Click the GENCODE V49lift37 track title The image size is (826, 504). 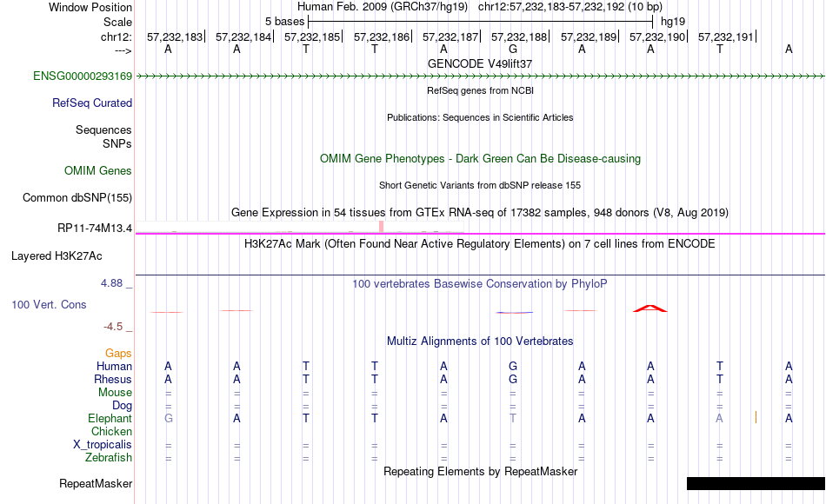pos(480,63)
